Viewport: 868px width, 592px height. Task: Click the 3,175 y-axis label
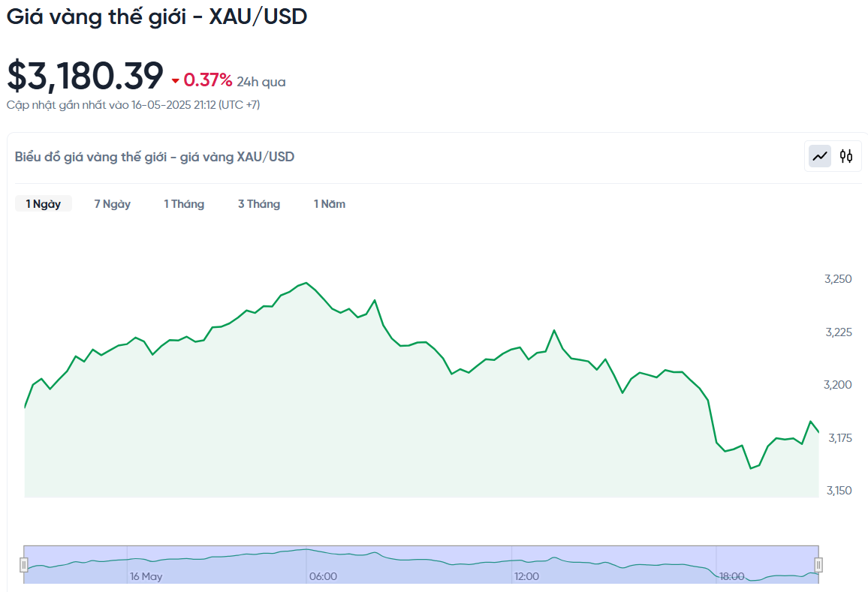tap(839, 437)
